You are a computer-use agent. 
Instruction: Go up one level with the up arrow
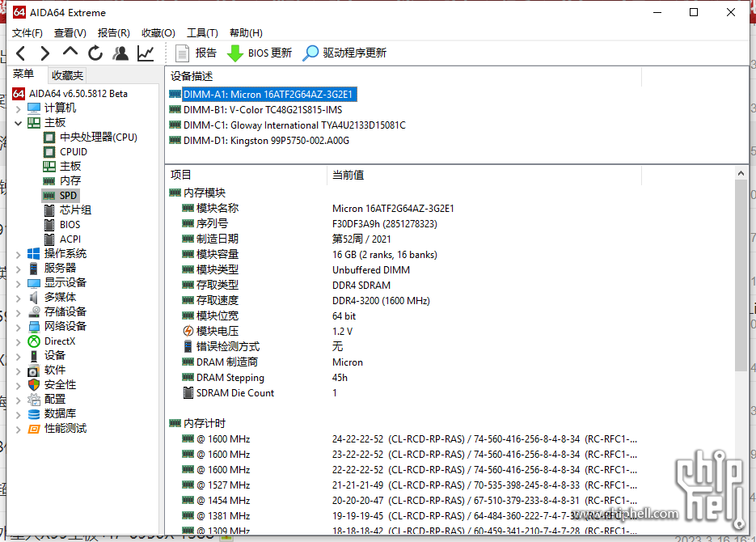click(70, 51)
